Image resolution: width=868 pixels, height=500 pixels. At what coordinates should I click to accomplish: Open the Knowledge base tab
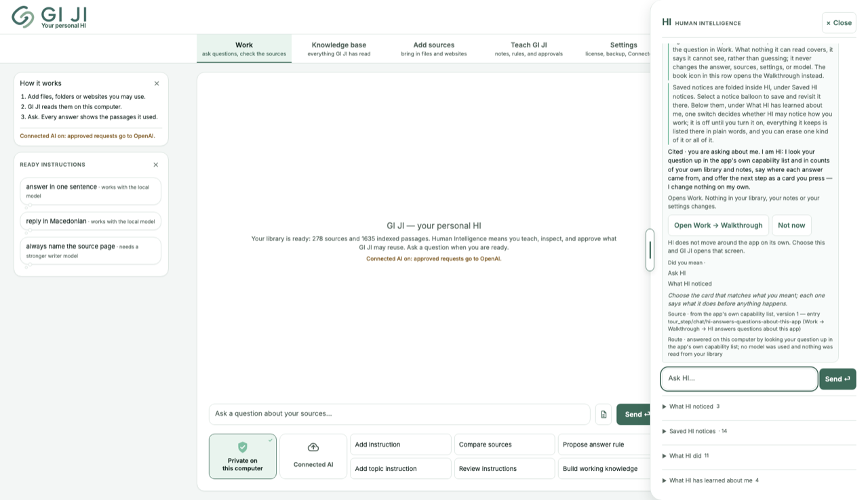pos(339,49)
